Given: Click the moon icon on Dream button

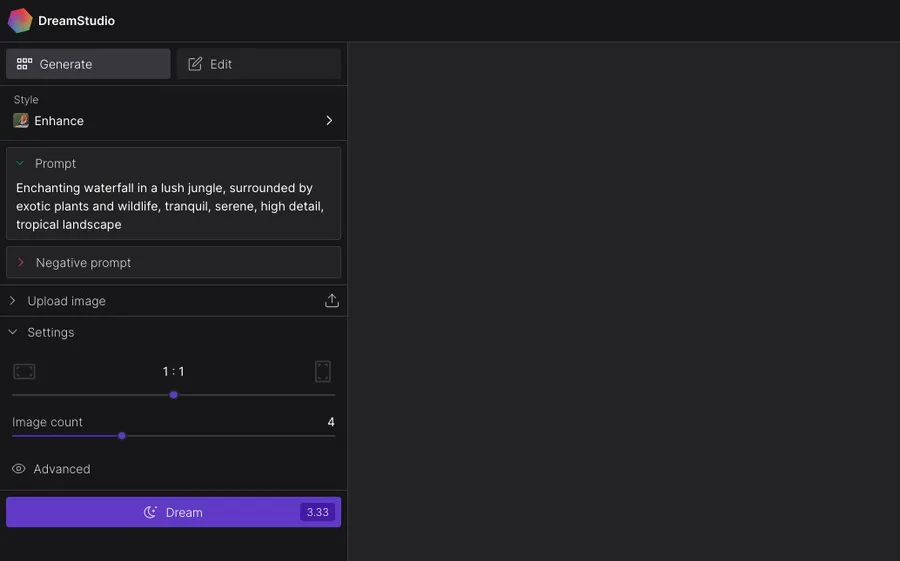Looking at the screenshot, I should [x=150, y=512].
